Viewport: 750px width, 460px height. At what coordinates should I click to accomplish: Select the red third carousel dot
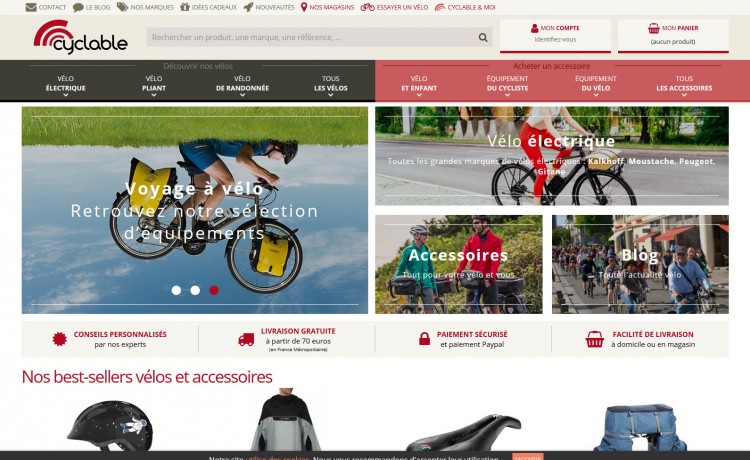click(214, 290)
